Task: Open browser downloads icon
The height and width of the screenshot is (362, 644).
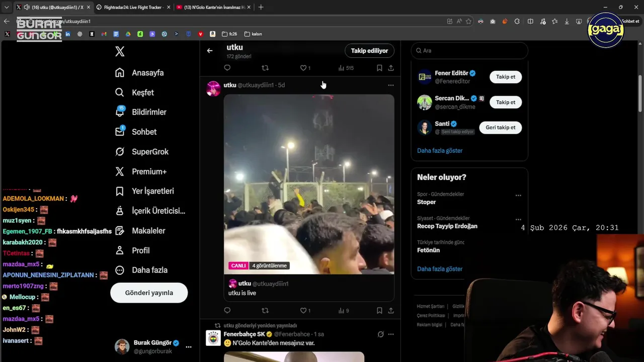Action: point(567,21)
